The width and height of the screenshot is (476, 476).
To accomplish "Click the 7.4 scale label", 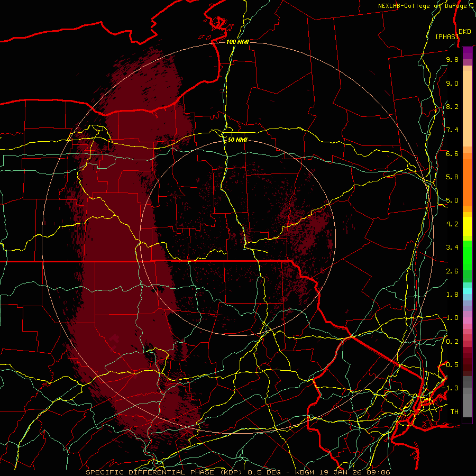I will pos(452,130).
